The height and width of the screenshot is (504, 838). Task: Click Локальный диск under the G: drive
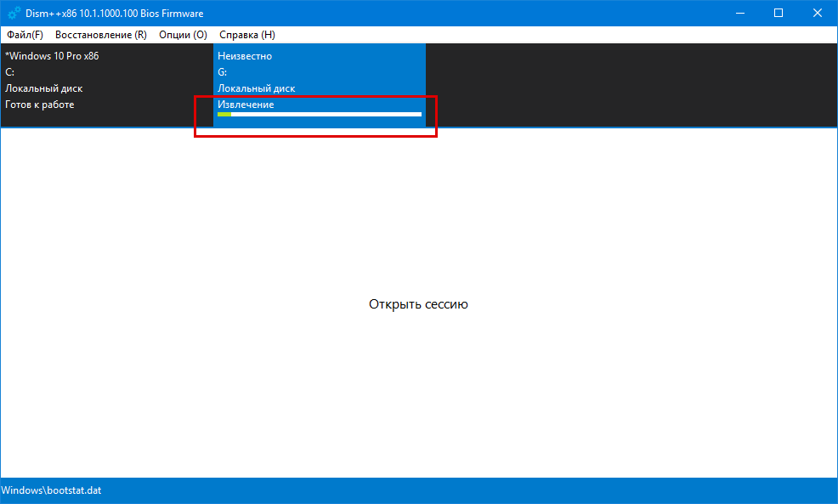[x=256, y=88]
